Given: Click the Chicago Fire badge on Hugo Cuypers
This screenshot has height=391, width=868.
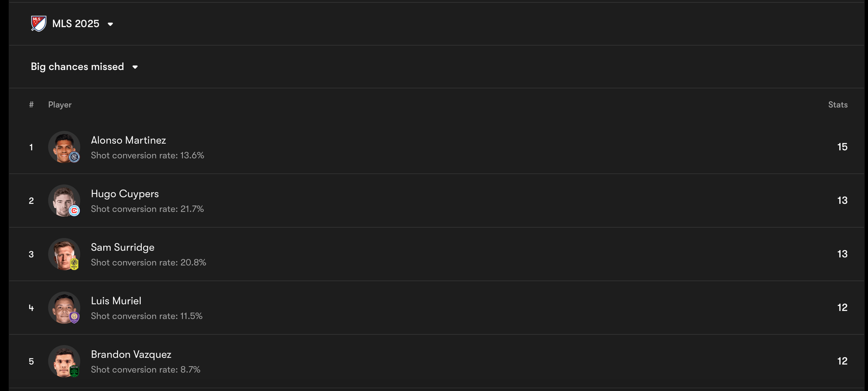Looking at the screenshot, I should pos(74,211).
